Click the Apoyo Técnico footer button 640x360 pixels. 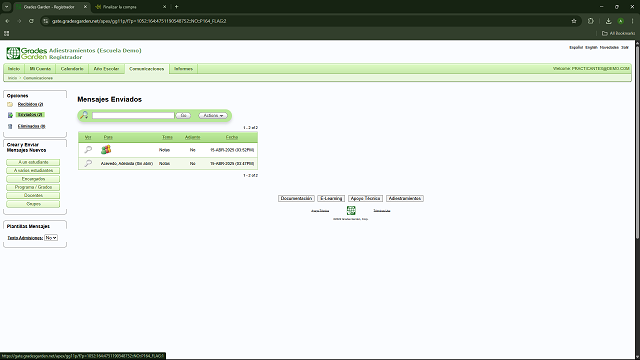coord(365,198)
